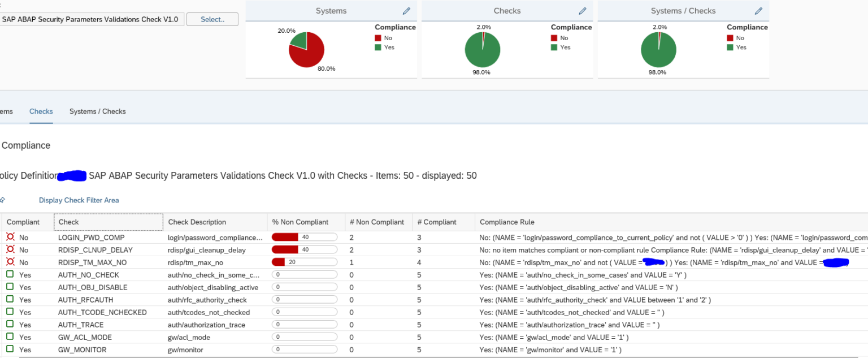Open the Checks tab
The width and height of the screenshot is (868, 358).
click(41, 111)
